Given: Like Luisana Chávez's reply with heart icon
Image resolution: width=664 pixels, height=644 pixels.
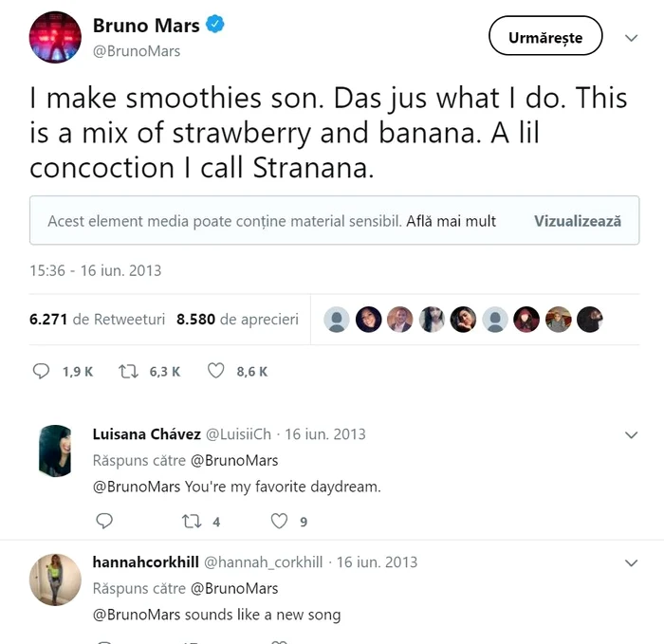Looking at the screenshot, I should coord(279,520).
